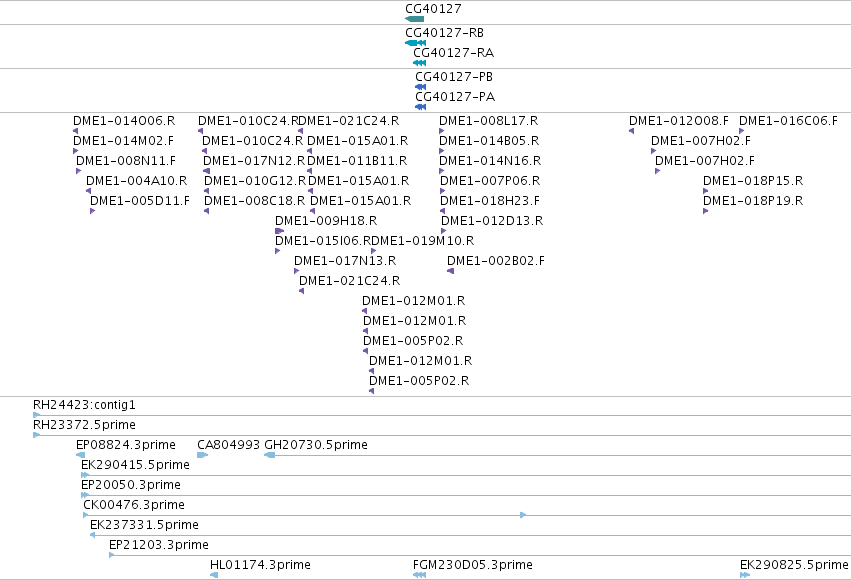Click the DME1-019M10.R feature label
Viewport: 851px width, 580px height.
[x=423, y=240]
